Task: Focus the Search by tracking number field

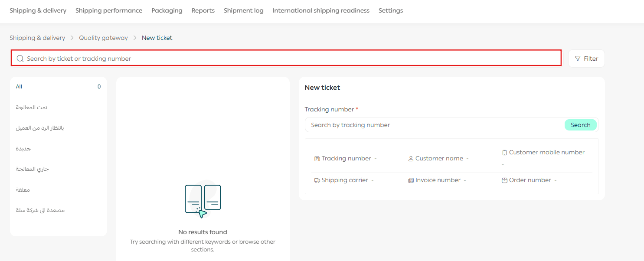Action: tap(434, 125)
